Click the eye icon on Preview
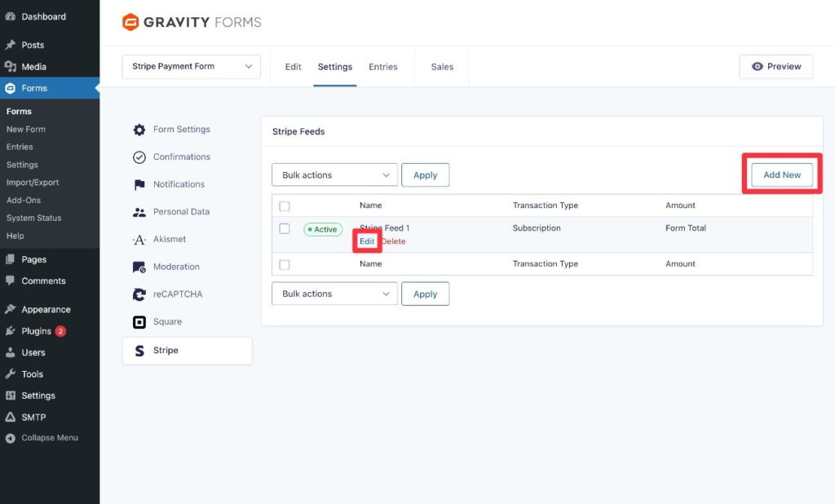Screen dimensions: 835x504 point(758,67)
